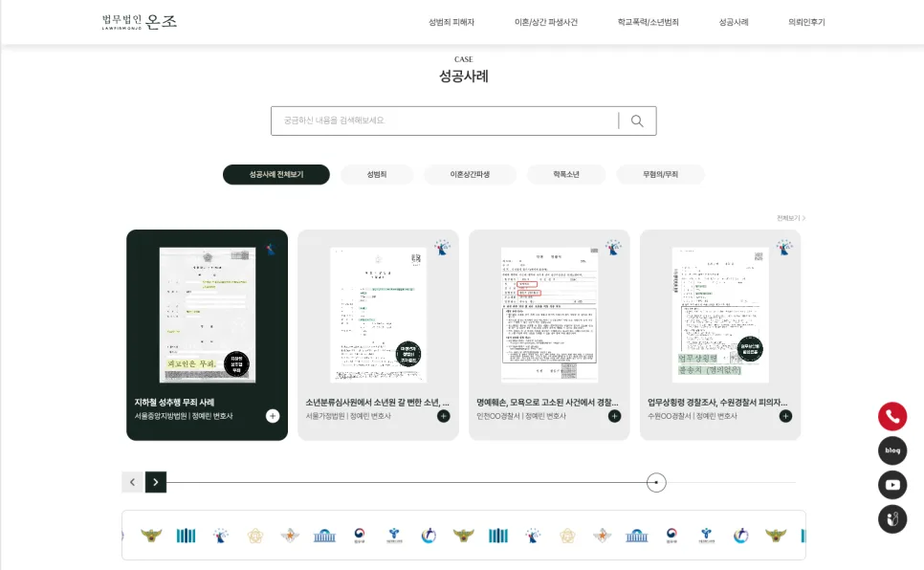The width and height of the screenshot is (924, 570).
Task: Show previous cases with left arrow
Action: coord(133,482)
